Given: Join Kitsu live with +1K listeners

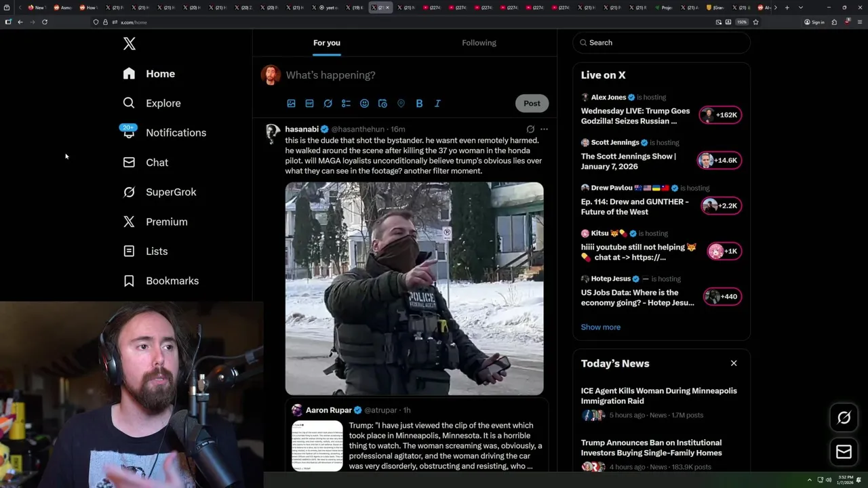Looking at the screenshot, I should coord(724,251).
